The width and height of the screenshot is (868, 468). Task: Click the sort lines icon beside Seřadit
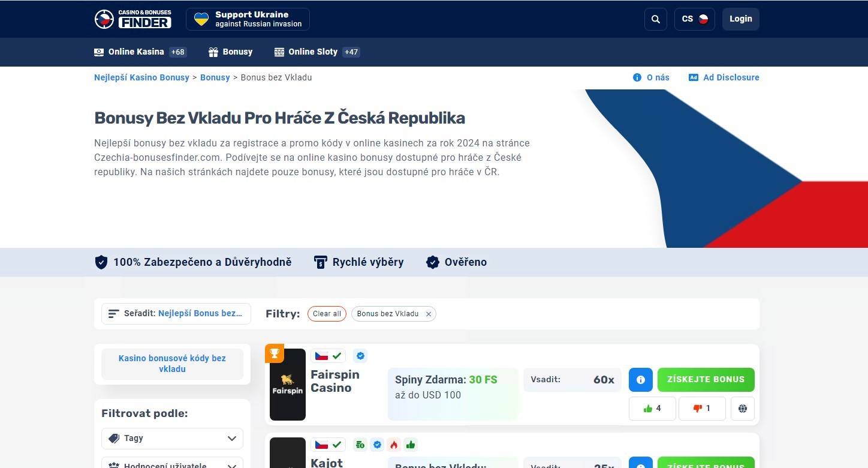pyautogui.click(x=114, y=314)
